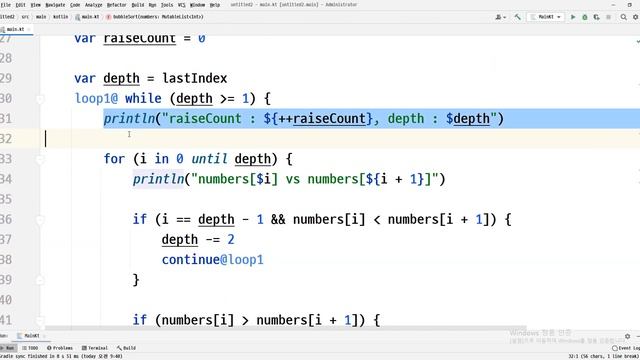Open the File menu
This screenshot has height=360, width=640.
click(6, 5)
